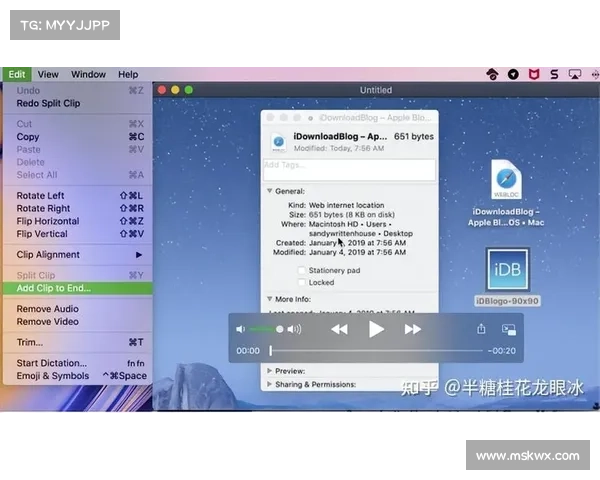600x480 pixels.
Task: Choose Rotate Right
Action: pyautogui.click(x=78, y=208)
